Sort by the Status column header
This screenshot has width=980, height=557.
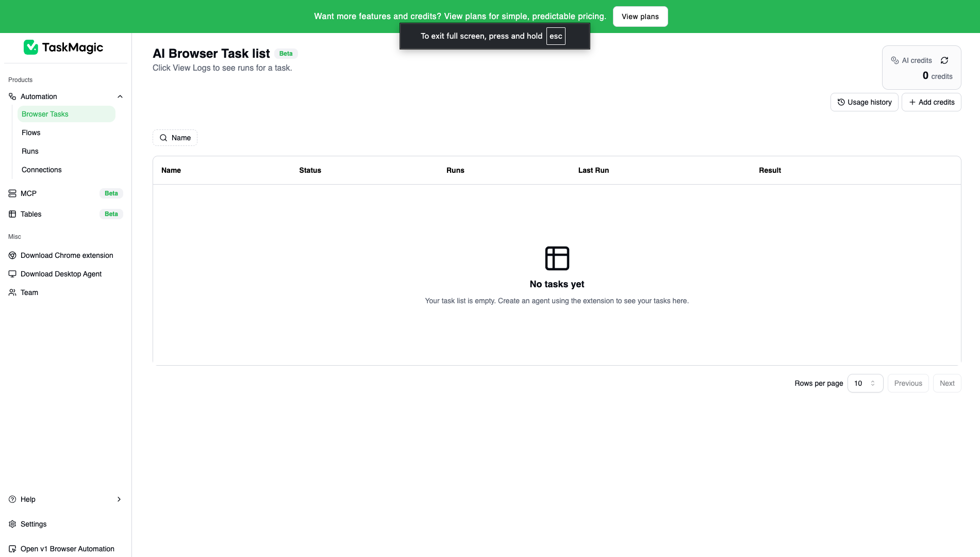[310, 170]
